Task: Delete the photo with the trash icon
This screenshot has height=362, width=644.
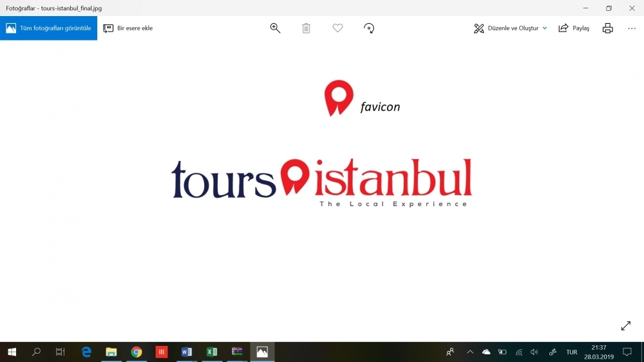Action: pos(307,28)
